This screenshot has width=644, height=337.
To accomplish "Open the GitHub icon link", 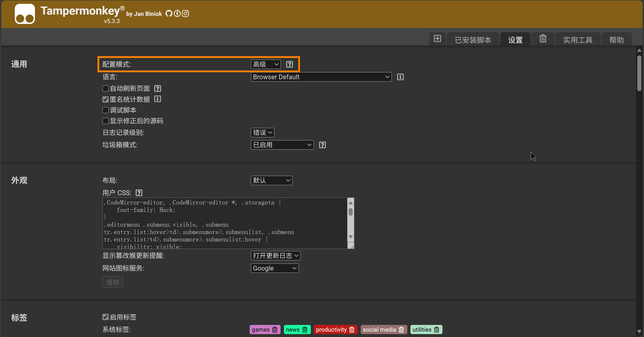I will [x=169, y=13].
